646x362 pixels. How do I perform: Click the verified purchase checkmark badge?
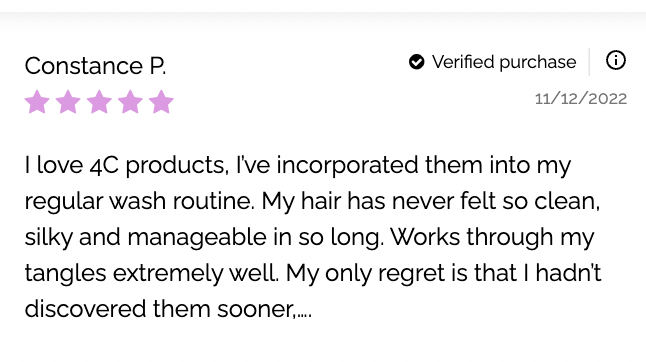point(417,62)
